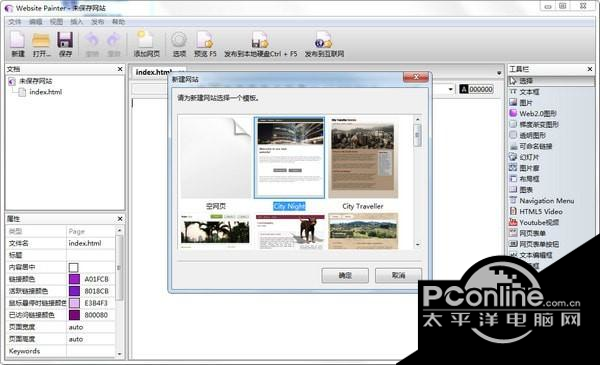600x365 pixels.
Task: Select the dog template thumbnail
Action: click(x=290, y=231)
